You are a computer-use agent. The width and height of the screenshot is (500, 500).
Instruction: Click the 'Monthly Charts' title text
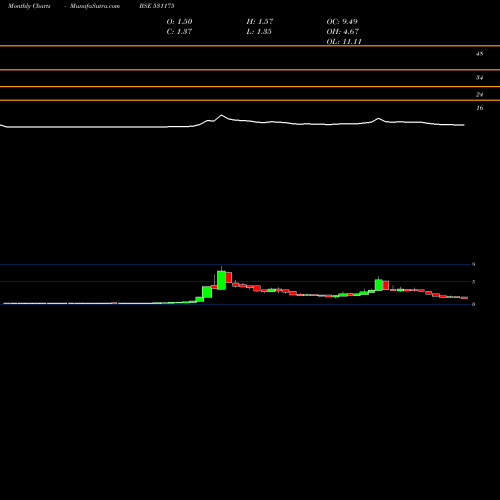point(29,6)
